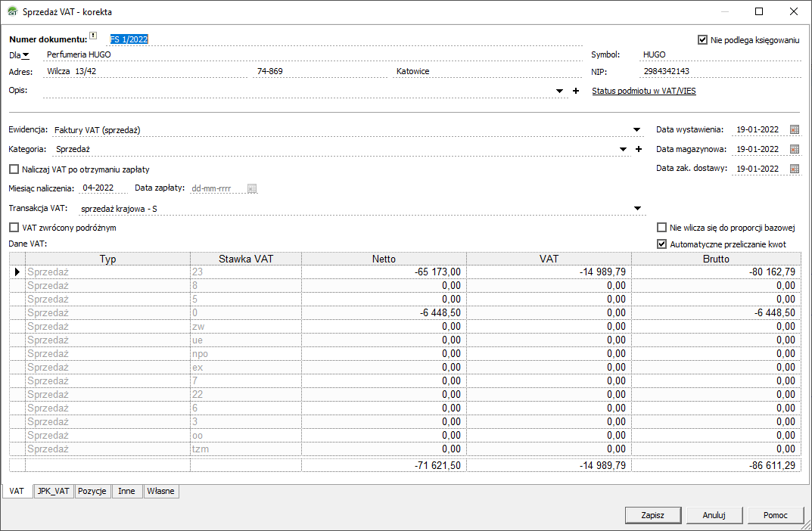Click calendar icon beside Data zapłaty
812x531 pixels.
coord(252,188)
